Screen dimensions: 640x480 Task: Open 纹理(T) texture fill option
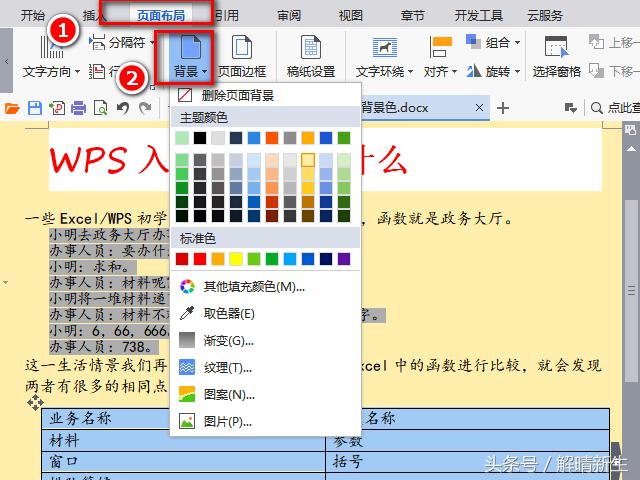pos(265,368)
